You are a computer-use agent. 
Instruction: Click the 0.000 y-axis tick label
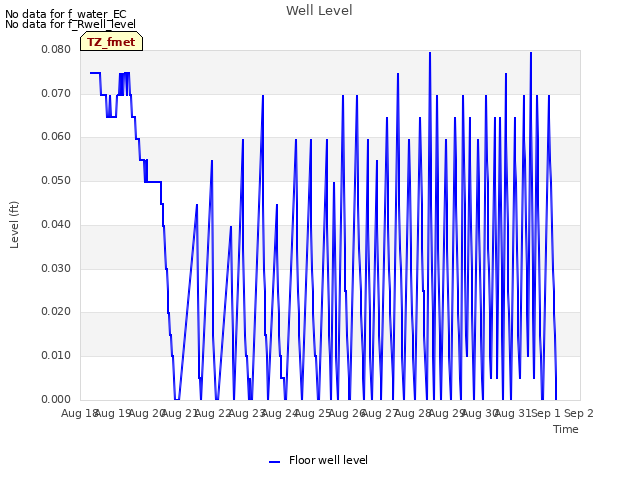56,399
